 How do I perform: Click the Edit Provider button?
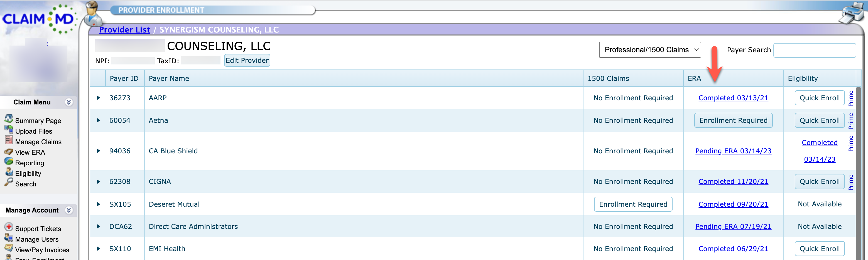[247, 61]
